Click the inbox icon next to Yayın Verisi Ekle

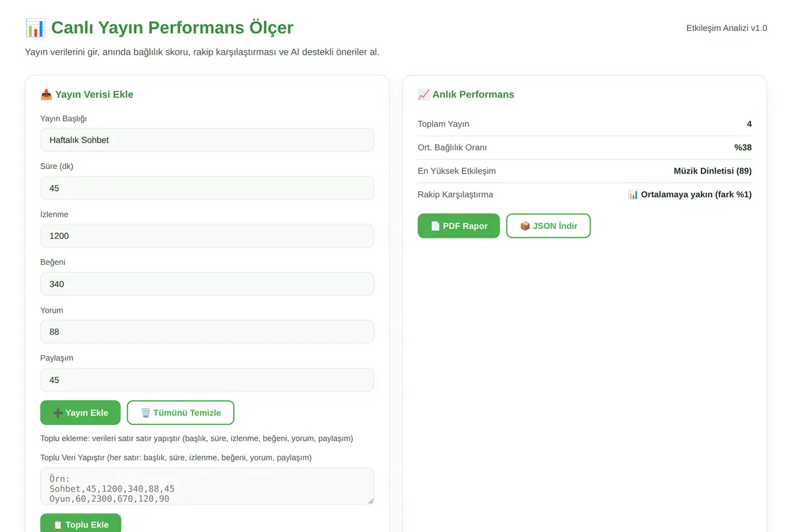[x=46, y=94]
